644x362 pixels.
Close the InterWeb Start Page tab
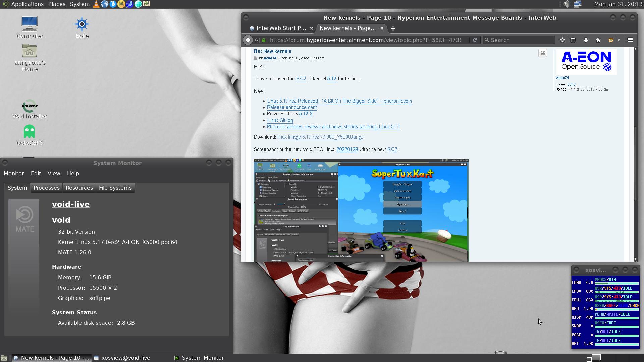(312, 28)
